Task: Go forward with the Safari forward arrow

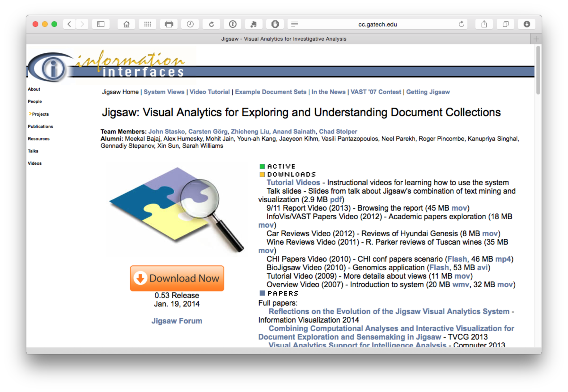Action: [x=82, y=24]
